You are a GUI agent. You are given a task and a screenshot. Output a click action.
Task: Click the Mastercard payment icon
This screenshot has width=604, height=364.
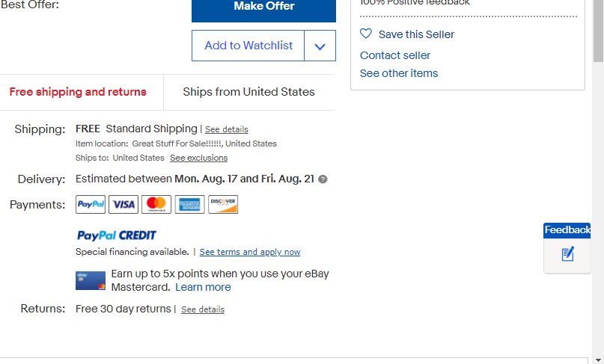click(156, 204)
